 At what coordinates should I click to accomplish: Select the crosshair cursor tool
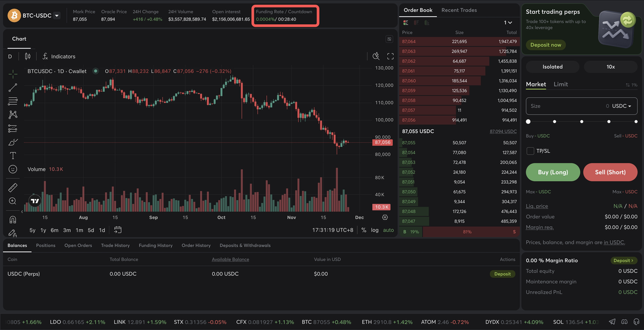[x=13, y=73]
